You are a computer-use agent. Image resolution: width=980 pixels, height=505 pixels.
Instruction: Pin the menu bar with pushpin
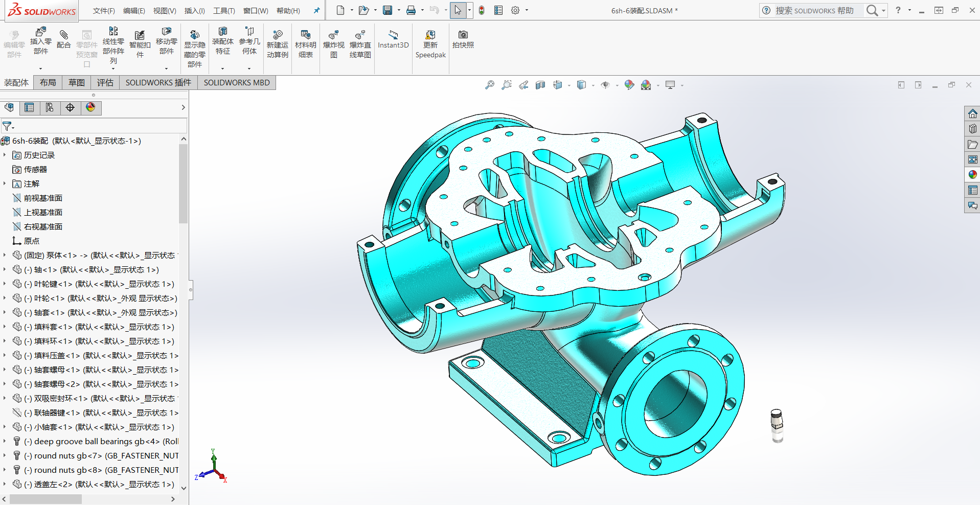click(x=316, y=10)
